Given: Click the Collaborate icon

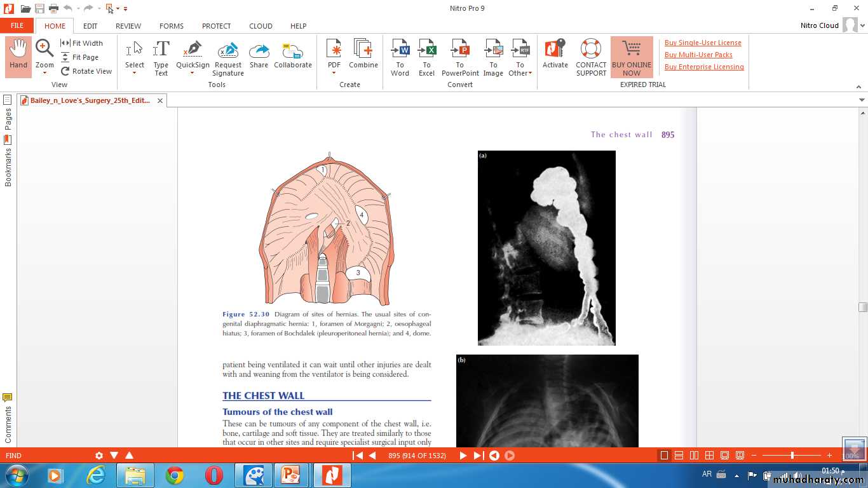Looking at the screenshot, I should pos(293,50).
